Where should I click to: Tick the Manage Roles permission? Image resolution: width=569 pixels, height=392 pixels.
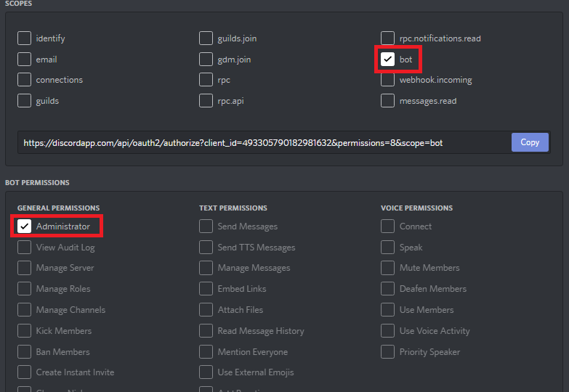tap(24, 289)
